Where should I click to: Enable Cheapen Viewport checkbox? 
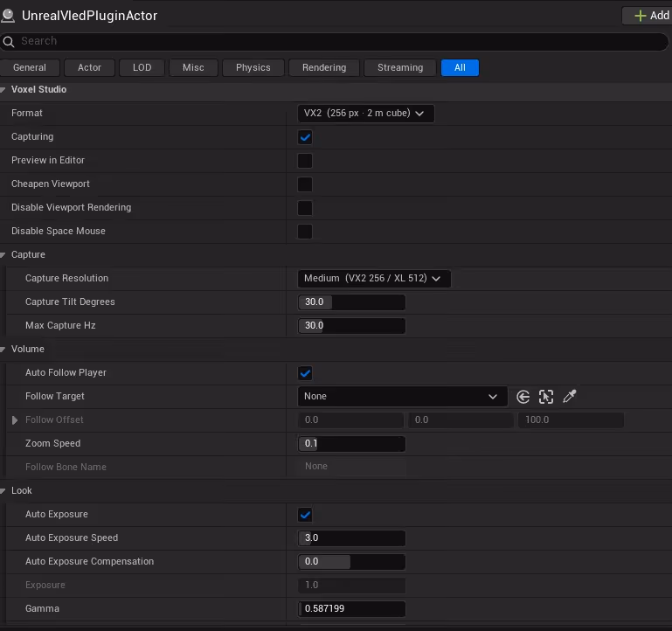[x=305, y=184]
